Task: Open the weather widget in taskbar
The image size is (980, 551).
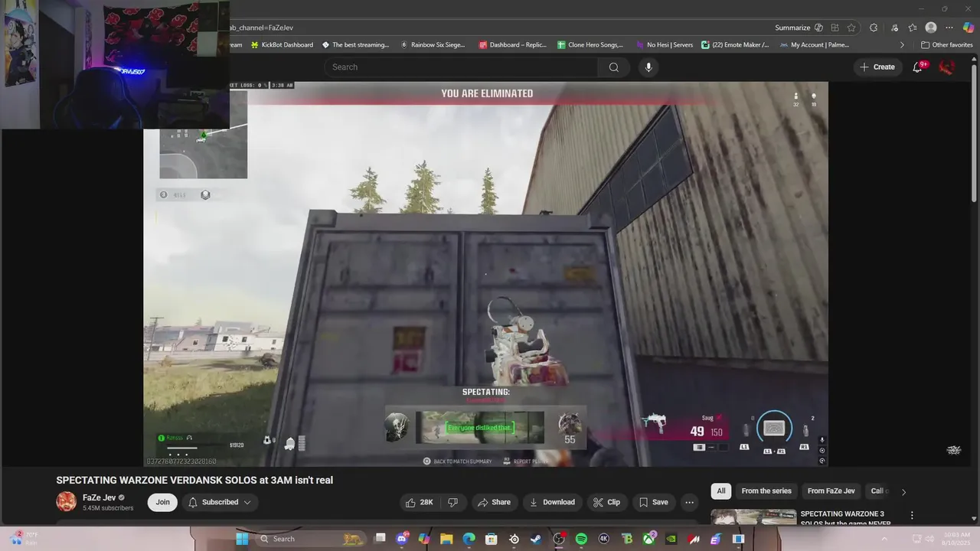Action: [23, 539]
